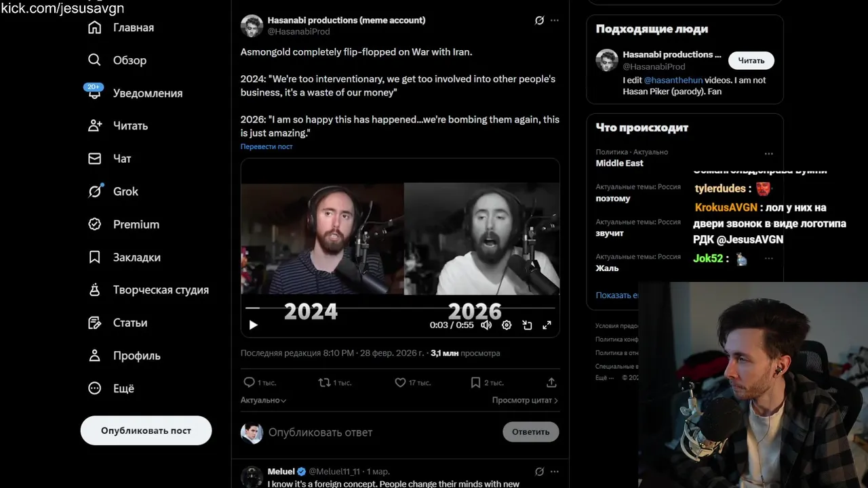Share the post via share icon

coord(551,383)
